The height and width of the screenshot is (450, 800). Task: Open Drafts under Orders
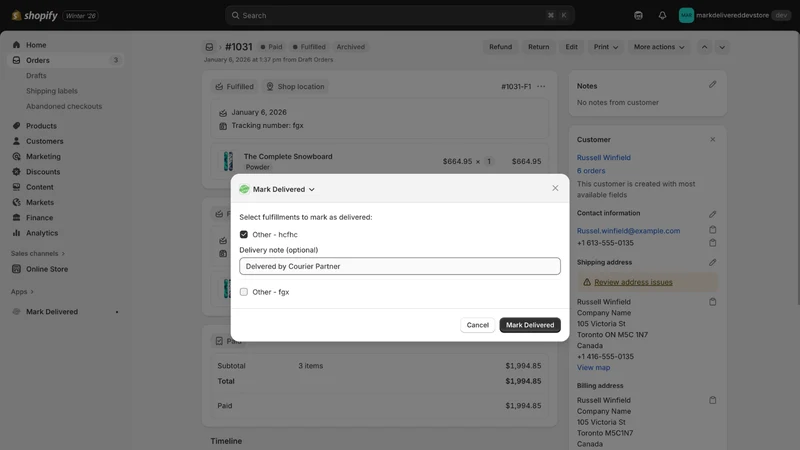point(36,76)
